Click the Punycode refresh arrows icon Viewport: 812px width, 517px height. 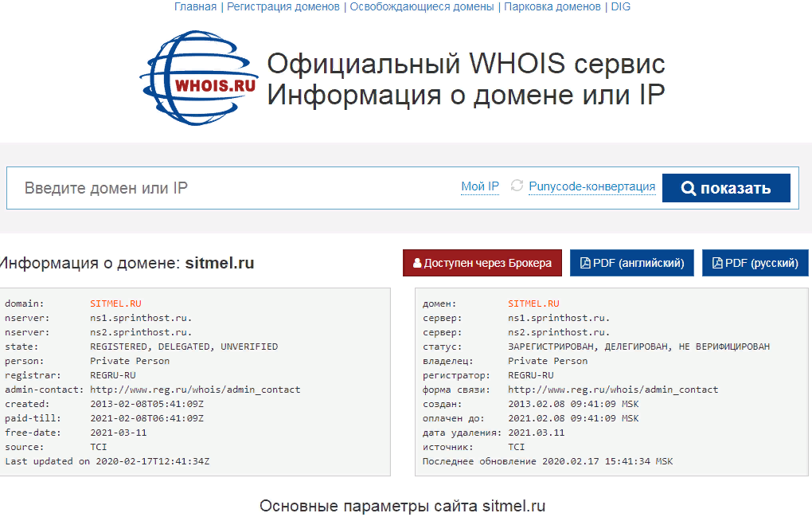517,186
